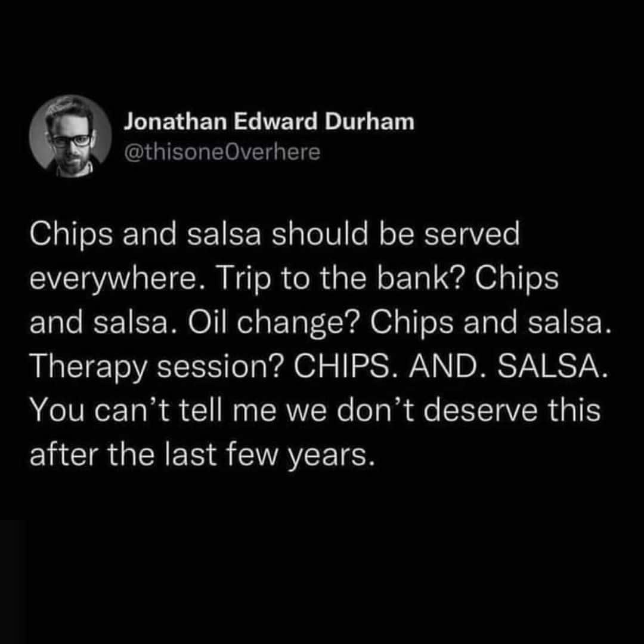Click the Jonathan Edward Durham display name
The image size is (644, 644).
pos(268,123)
